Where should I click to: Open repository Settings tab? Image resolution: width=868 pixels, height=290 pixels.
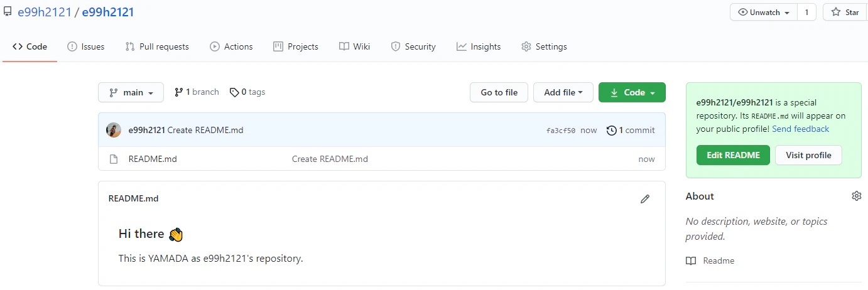[x=544, y=46]
